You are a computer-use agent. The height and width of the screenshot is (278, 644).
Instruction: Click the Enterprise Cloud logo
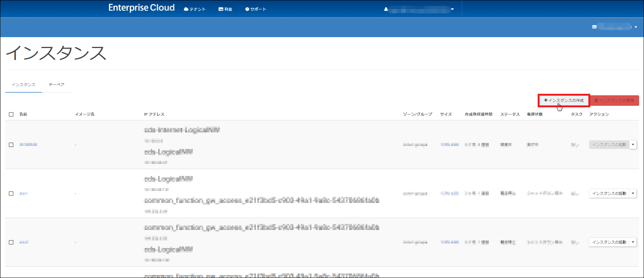141,8
